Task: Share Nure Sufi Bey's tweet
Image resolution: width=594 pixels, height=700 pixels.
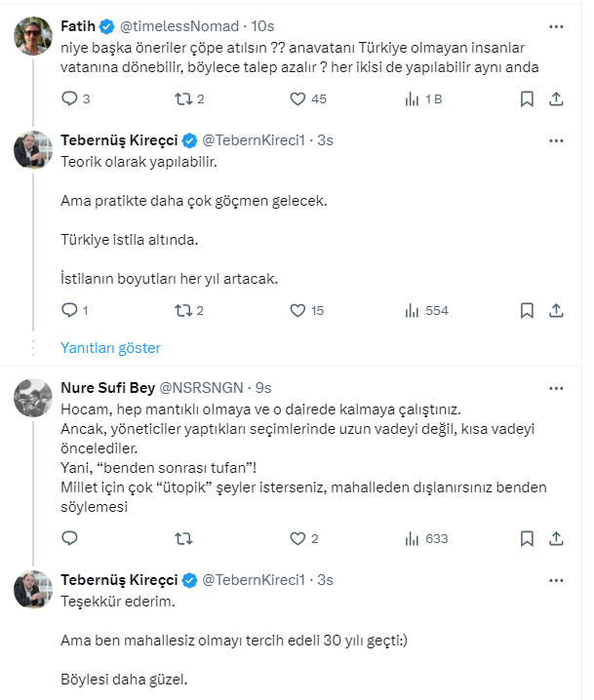Action: pos(556,538)
